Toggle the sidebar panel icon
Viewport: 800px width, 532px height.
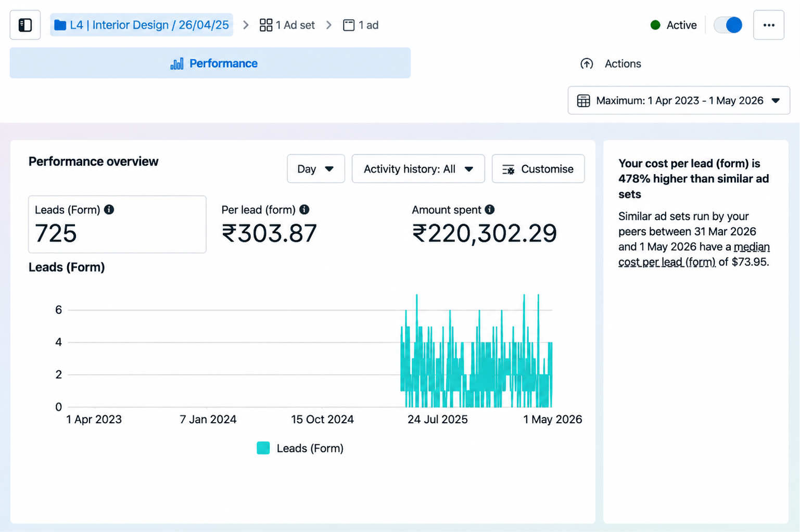25,25
